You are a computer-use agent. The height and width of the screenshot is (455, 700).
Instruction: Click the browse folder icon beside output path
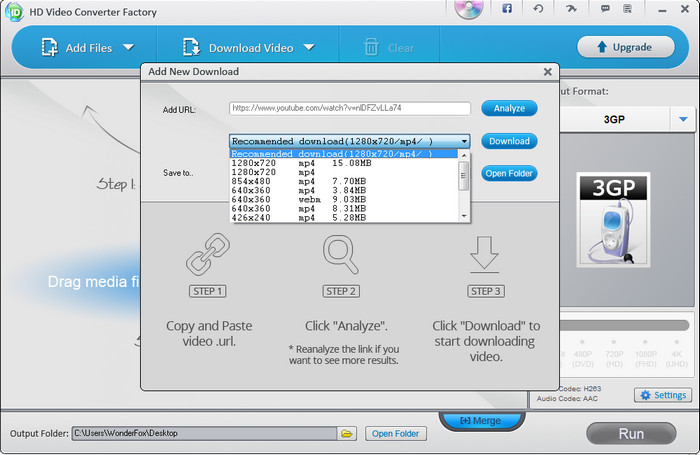point(347,433)
